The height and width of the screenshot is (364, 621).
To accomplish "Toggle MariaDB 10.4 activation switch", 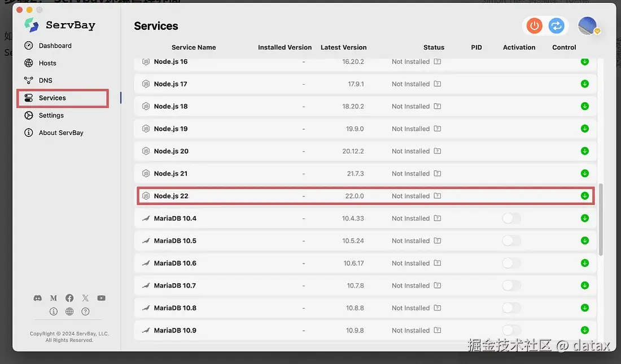I will [x=511, y=218].
